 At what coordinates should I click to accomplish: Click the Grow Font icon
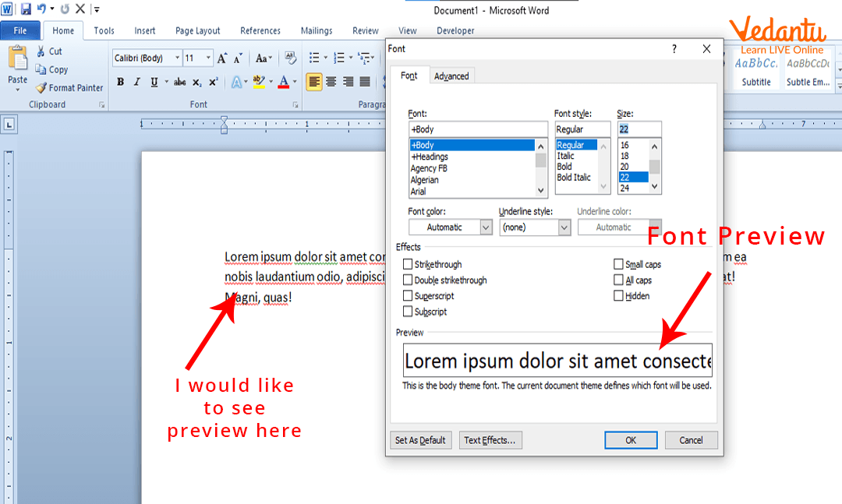(x=222, y=58)
